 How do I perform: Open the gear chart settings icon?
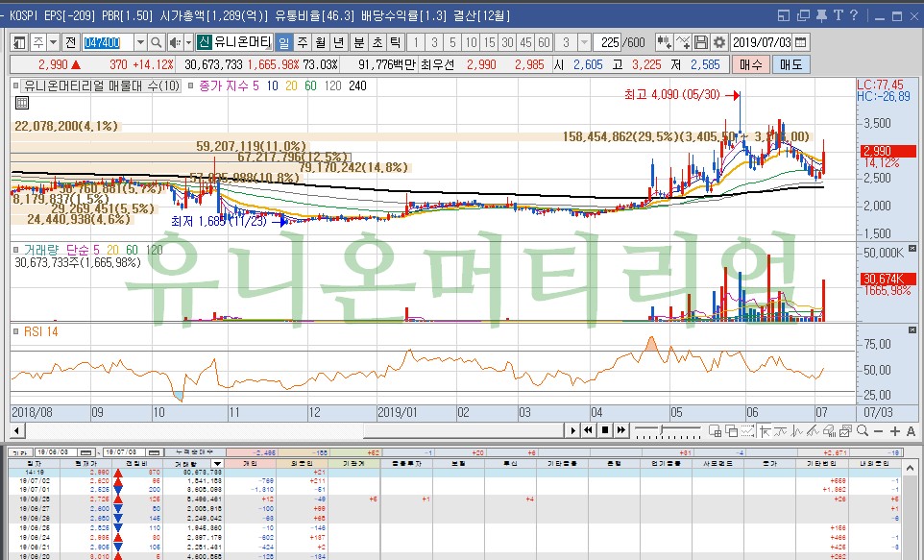coord(718,42)
